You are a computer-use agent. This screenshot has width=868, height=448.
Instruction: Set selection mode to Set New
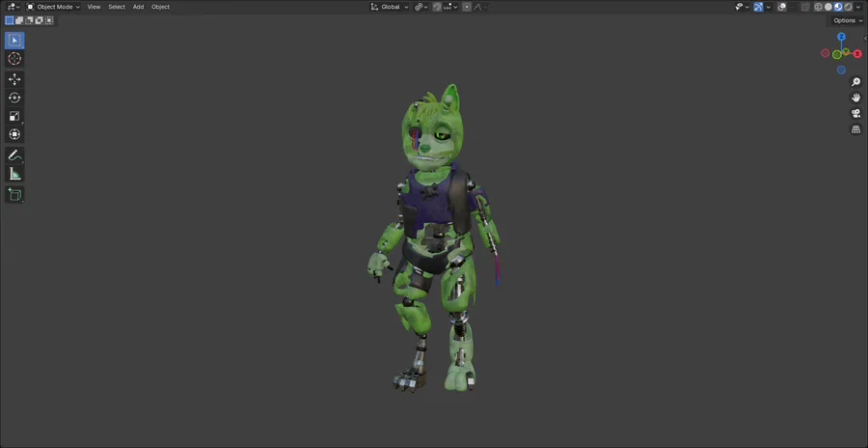click(10, 20)
